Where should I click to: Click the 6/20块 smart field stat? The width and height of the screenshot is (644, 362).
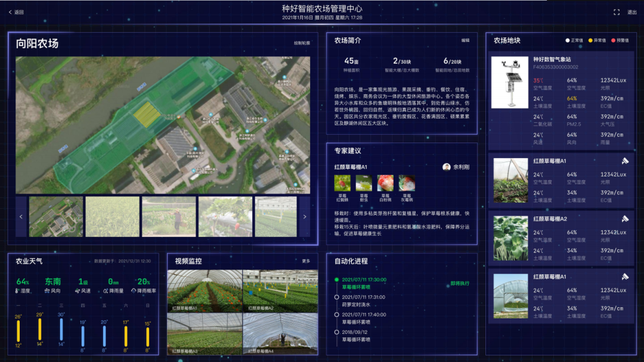click(452, 61)
